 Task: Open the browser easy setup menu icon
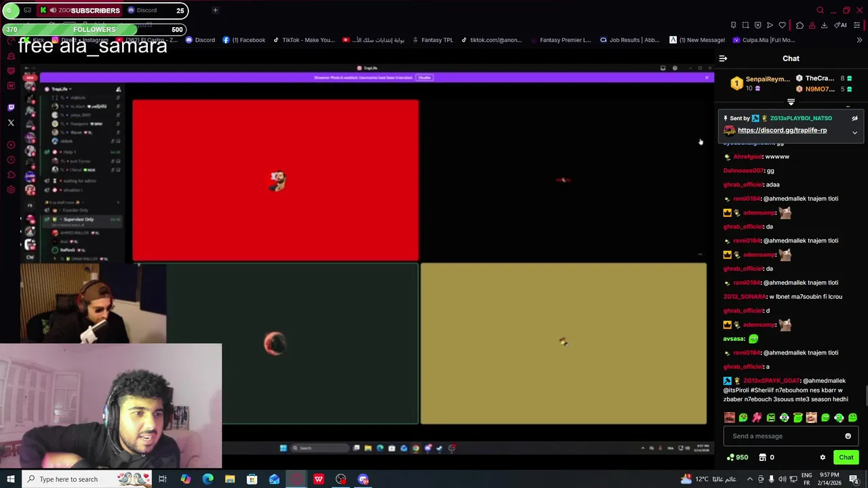click(x=856, y=25)
